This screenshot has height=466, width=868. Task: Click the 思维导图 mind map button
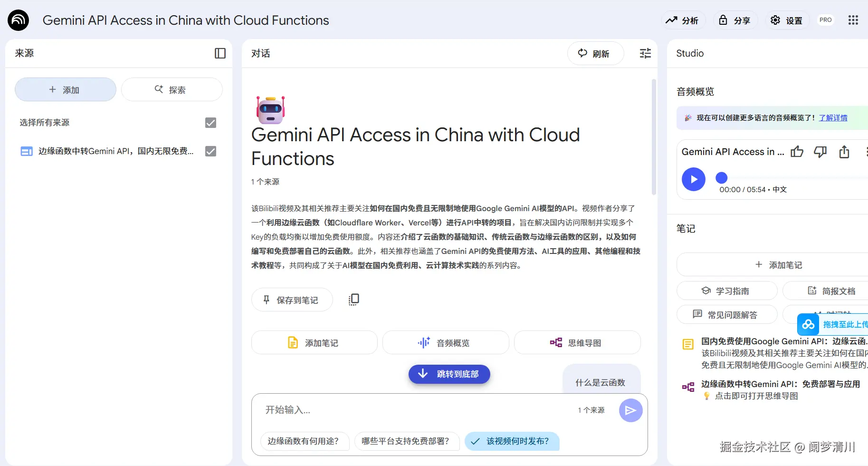577,343
